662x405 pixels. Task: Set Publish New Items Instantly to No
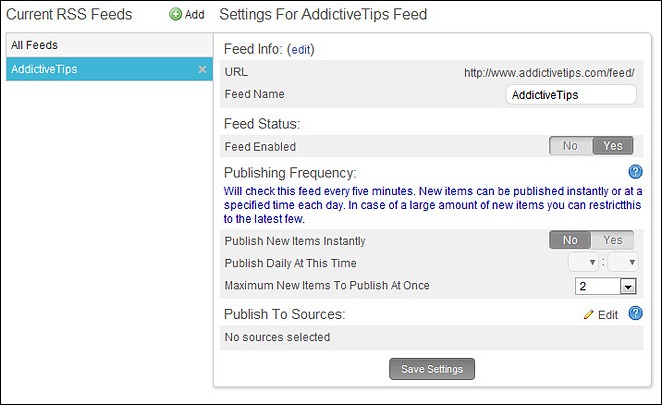click(x=570, y=240)
